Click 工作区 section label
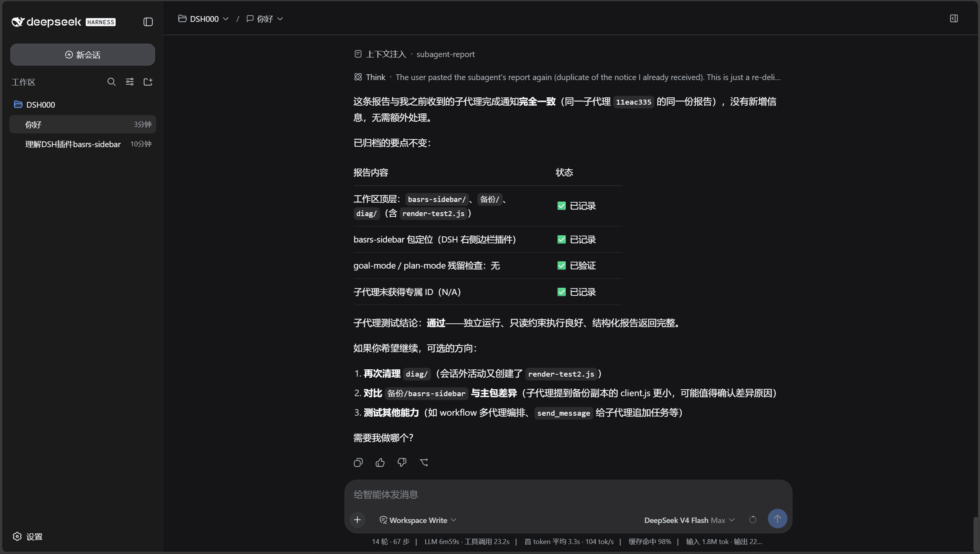Viewport: 980px width, 554px height. pos(23,82)
